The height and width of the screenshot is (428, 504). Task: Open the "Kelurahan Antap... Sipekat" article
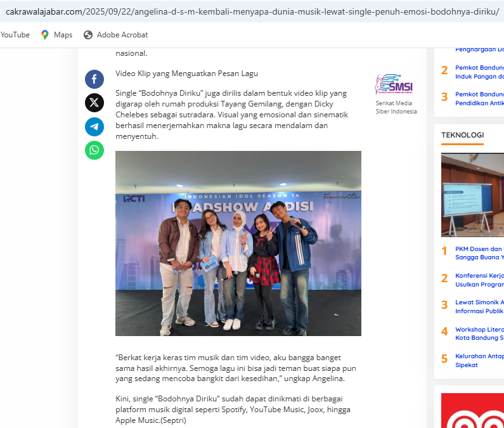click(479, 361)
